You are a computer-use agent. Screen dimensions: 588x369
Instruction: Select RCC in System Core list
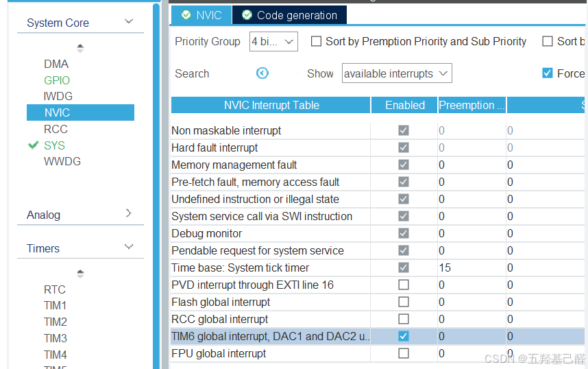pyautogui.click(x=56, y=129)
